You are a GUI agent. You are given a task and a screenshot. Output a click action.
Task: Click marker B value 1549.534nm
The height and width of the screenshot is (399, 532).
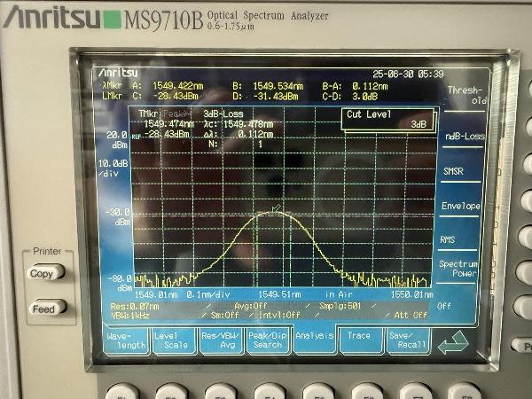278,86
